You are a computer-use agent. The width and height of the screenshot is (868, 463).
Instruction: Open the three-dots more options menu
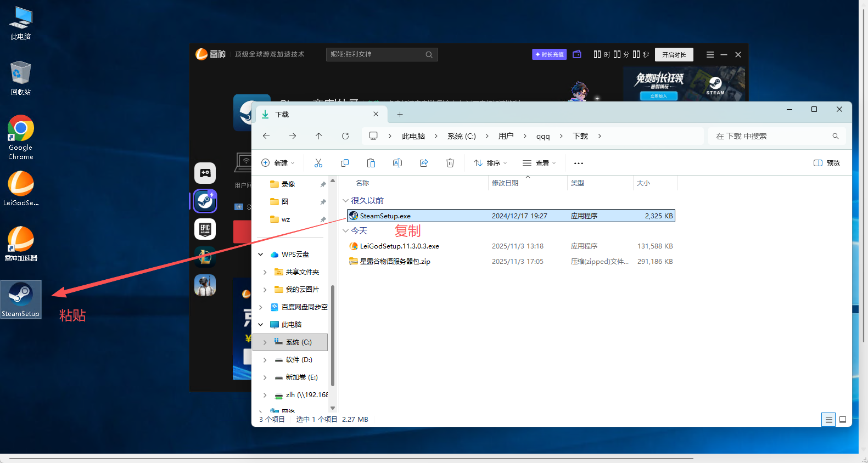pos(578,163)
